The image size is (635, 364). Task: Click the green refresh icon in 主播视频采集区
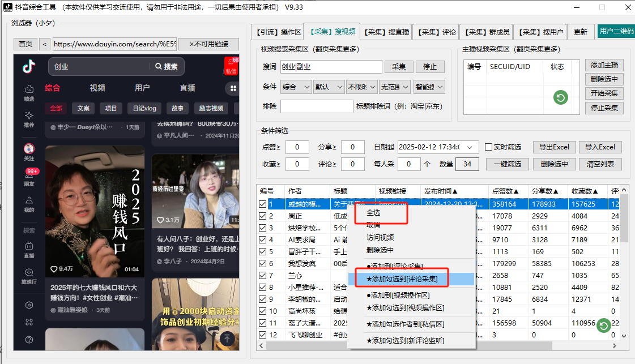(x=560, y=98)
